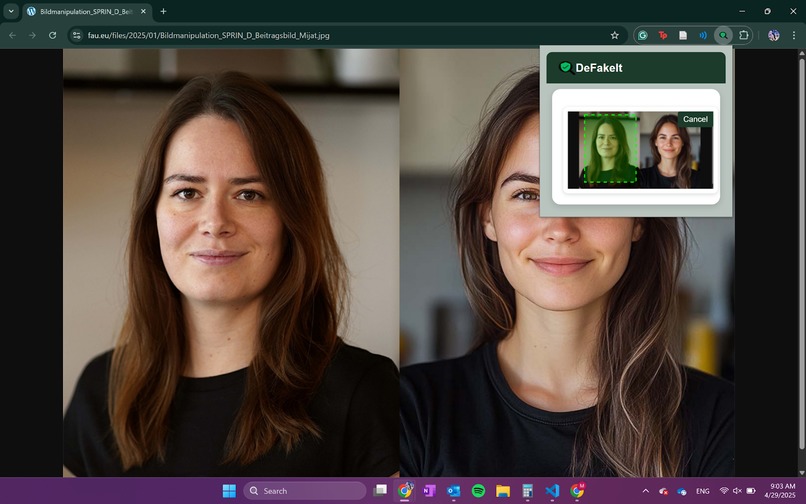Screen dimensions: 806x504
Task: Click the green selected face in DeFakeIt preview
Action: (610, 148)
